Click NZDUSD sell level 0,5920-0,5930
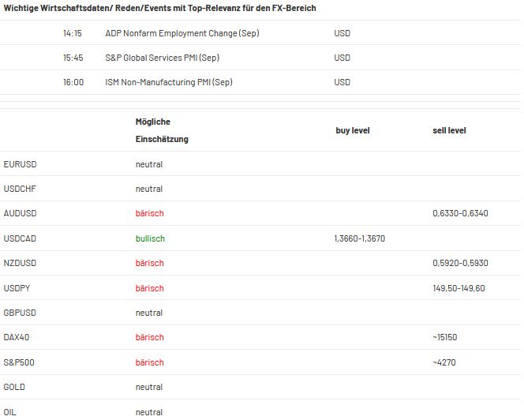Image resolution: width=524 pixels, height=420 pixels. click(x=460, y=263)
